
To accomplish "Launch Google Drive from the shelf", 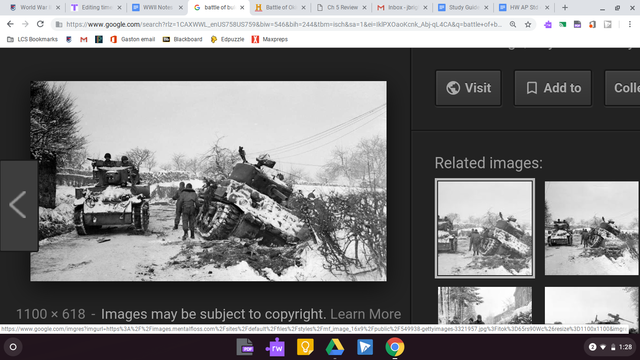I will coord(335,347).
